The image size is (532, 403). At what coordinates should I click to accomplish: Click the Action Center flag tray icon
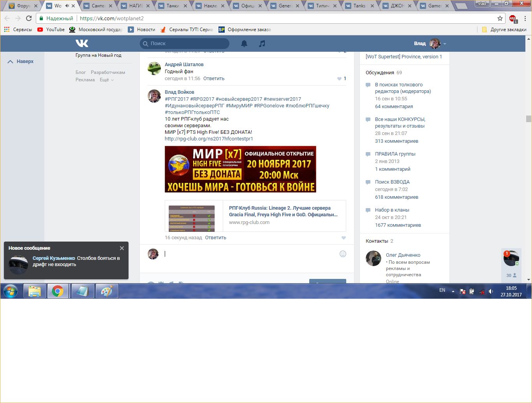[462, 291]
